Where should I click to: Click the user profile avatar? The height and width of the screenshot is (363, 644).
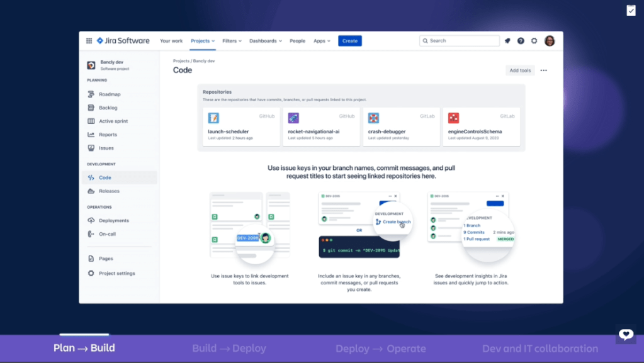pos(550,41)
